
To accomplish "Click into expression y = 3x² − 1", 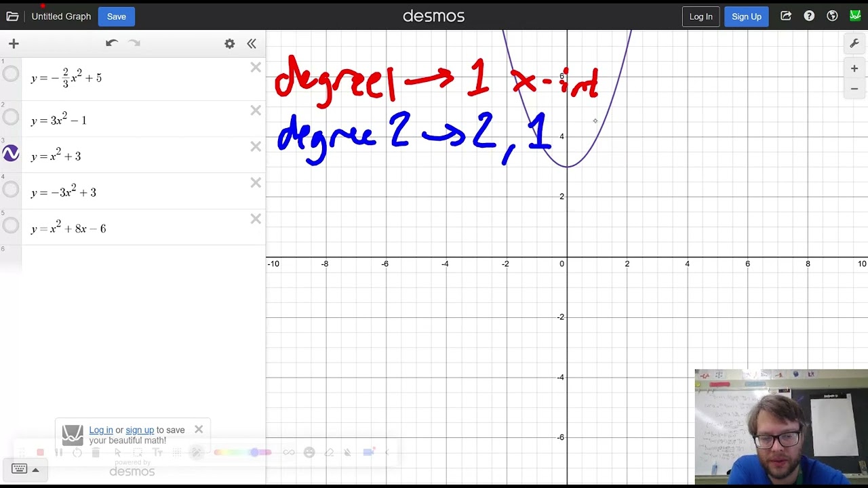I will (59, 120).
